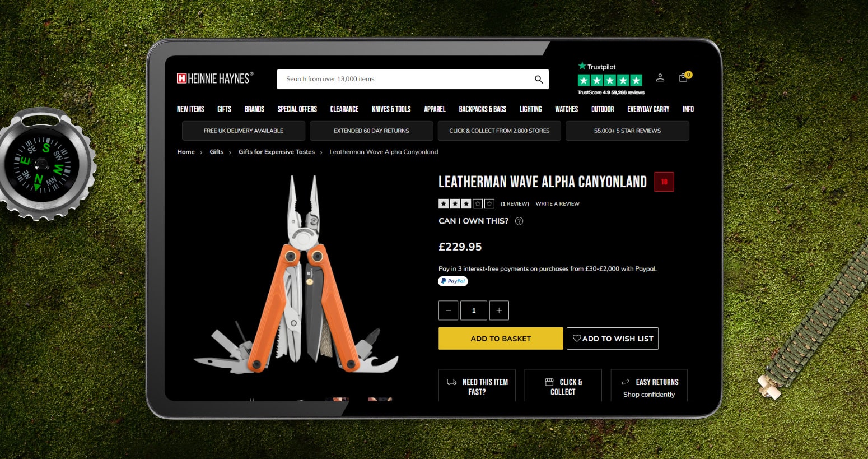Click the Trustpilot star rating
The height and width of the screenshot is (459, 868).
tap(610, 81)
